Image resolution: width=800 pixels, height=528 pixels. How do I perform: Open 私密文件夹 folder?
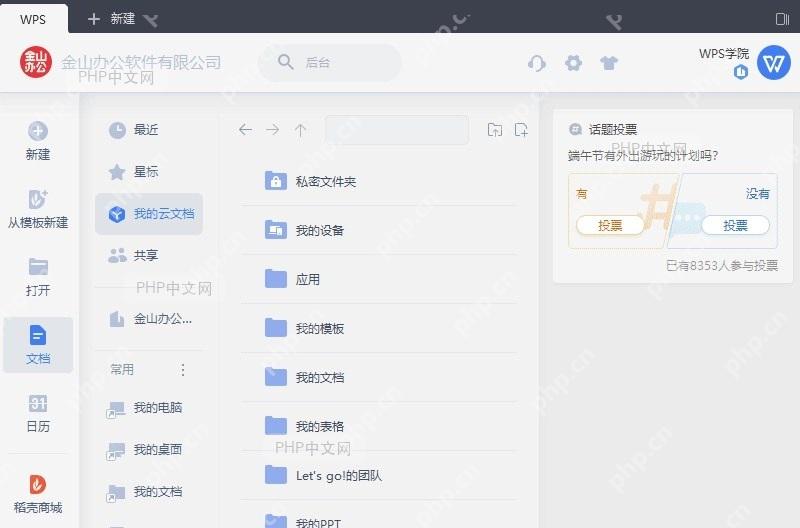pyautogui.click(x=380, y=181)
